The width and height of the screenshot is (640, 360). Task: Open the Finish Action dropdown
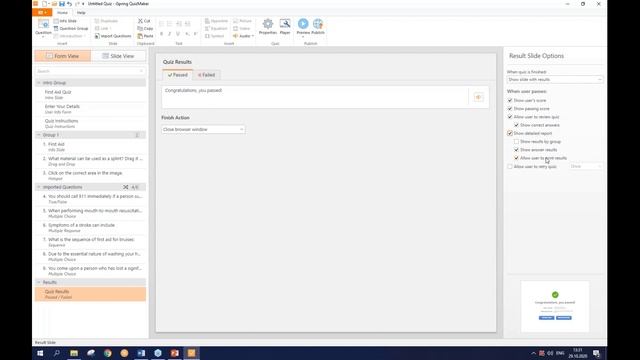click(x=203, y=129)
